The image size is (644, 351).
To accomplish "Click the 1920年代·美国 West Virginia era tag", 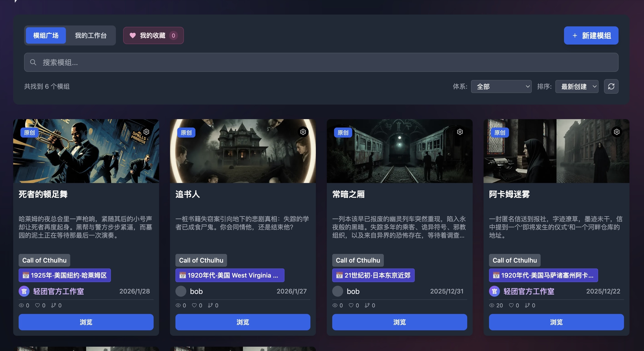I will [230, 275].
